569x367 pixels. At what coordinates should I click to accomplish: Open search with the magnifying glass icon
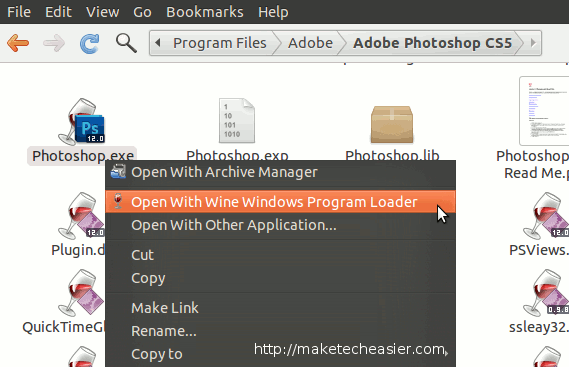click(x=126, y=43)
